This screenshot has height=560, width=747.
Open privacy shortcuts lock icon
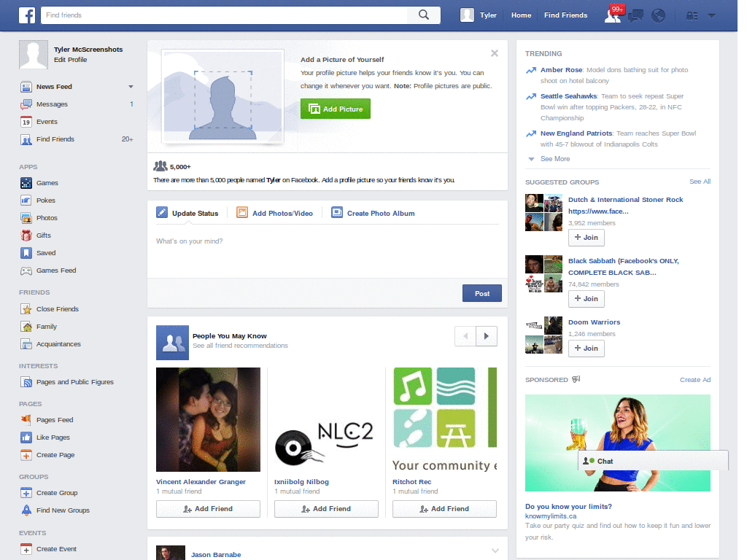[x=692, y=16]
